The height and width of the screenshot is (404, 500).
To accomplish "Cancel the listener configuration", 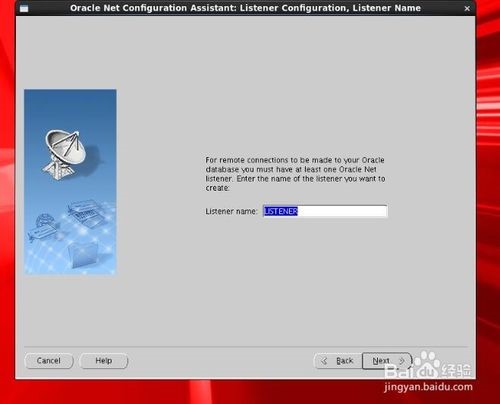I will pyautogui.click(x=49, y=361).
